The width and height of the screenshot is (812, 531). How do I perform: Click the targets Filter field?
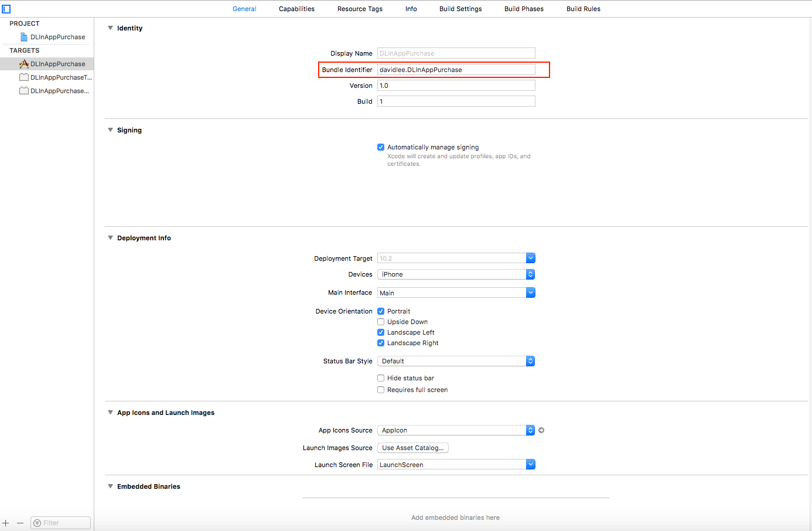(61, 523)
